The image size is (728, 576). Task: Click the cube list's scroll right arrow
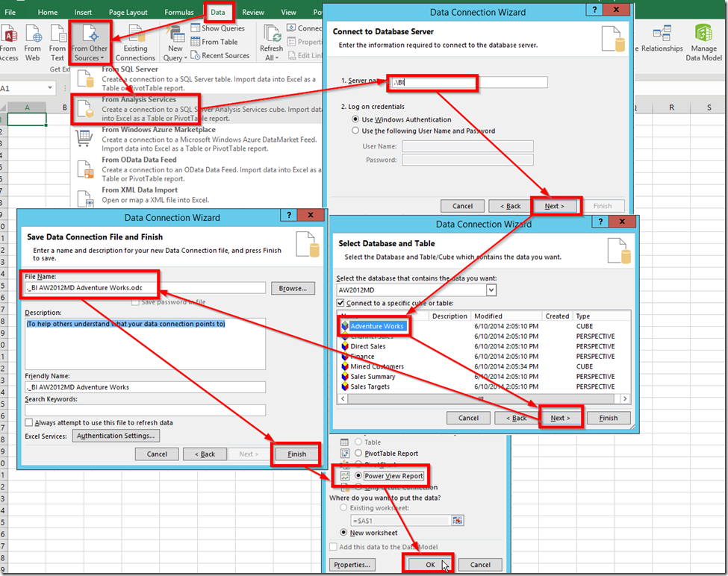click(625, 399)
